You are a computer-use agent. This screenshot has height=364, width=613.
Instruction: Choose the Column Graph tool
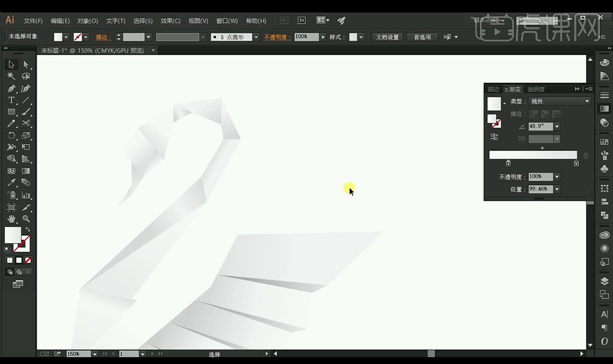click(26, 195)
